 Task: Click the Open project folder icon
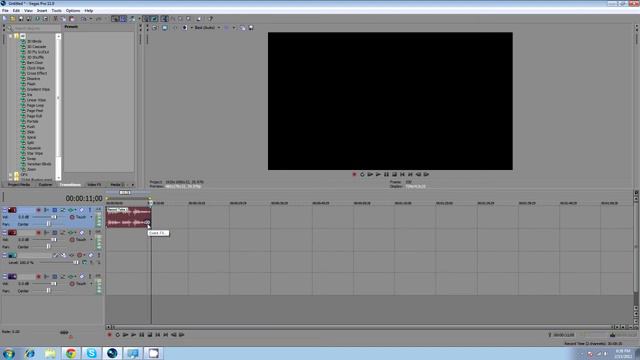(13, 19)
